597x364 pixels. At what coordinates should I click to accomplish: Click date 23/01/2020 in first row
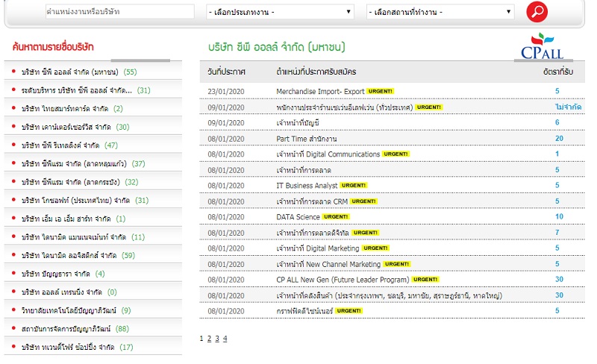226,92
